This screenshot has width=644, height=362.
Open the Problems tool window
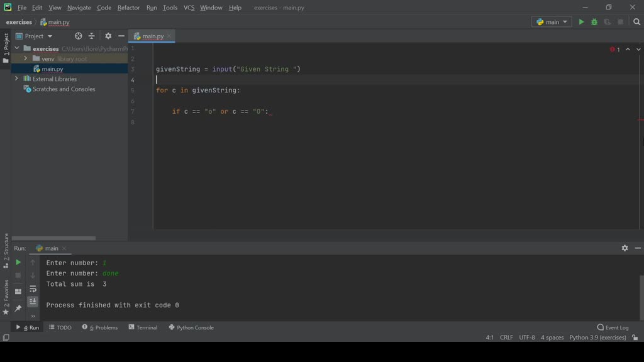coord(100,327)
